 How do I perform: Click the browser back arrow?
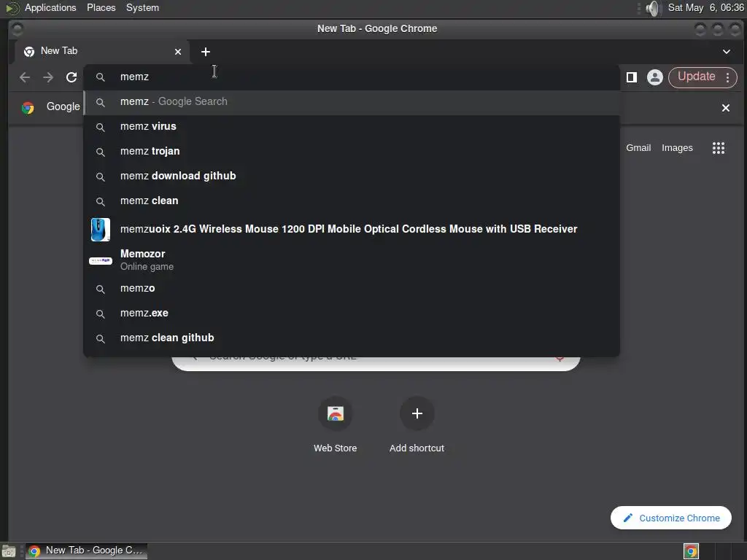[x=25, y=77]
